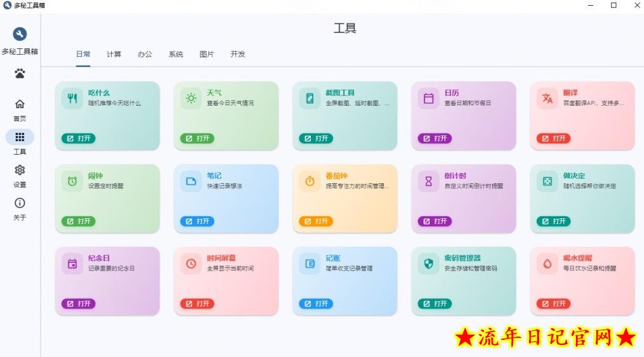Viewport: 644px width, 357px height.
Task: Click the wallet icon on 记账 card
Action: pyautogui.click(x=310, y=263)
